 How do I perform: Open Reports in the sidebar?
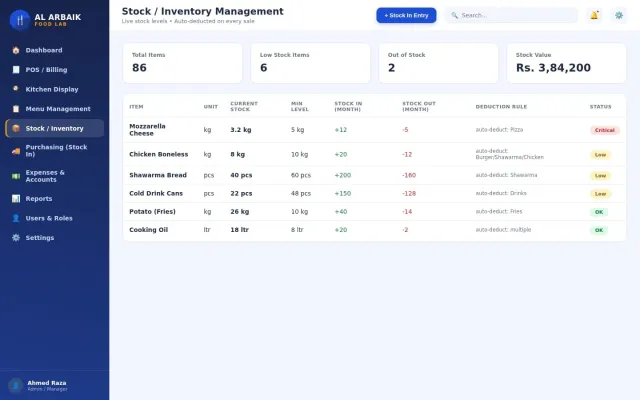(x=39, y=199)
